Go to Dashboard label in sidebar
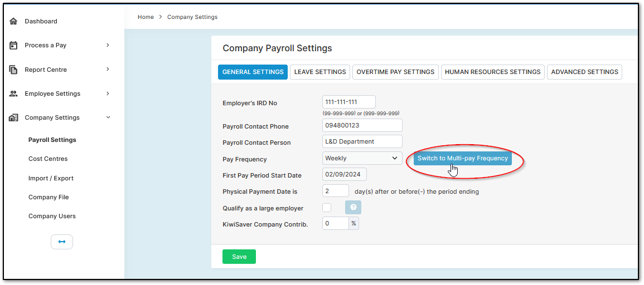 tap(41, 21)
